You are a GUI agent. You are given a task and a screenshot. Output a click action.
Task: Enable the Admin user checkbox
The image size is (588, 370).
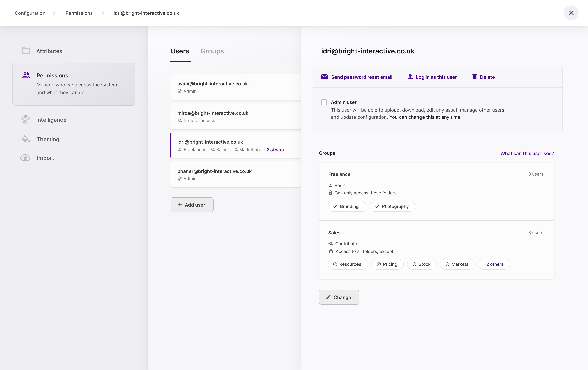click(x=324, y=102)
